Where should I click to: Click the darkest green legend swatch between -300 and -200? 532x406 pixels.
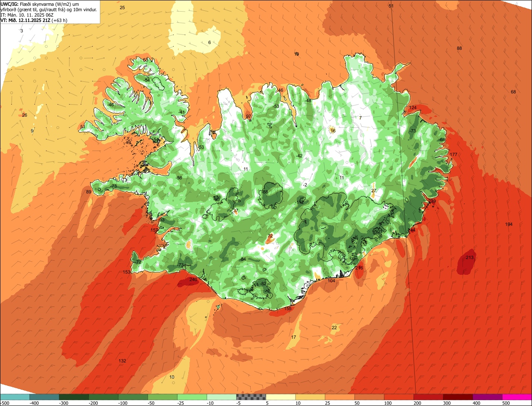tap(74, 397)
